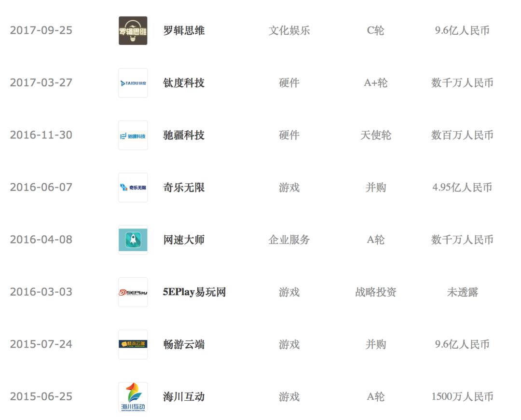The image size is (521, 420).
Task: Click the 奇乐无限 logo icon
Action: tap(133, 188)
